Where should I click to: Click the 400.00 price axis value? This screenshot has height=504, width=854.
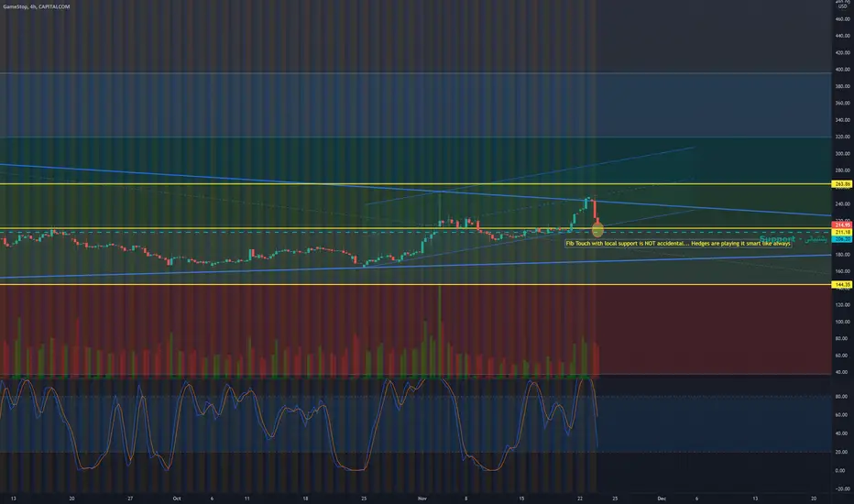click(x=842, y=70)
